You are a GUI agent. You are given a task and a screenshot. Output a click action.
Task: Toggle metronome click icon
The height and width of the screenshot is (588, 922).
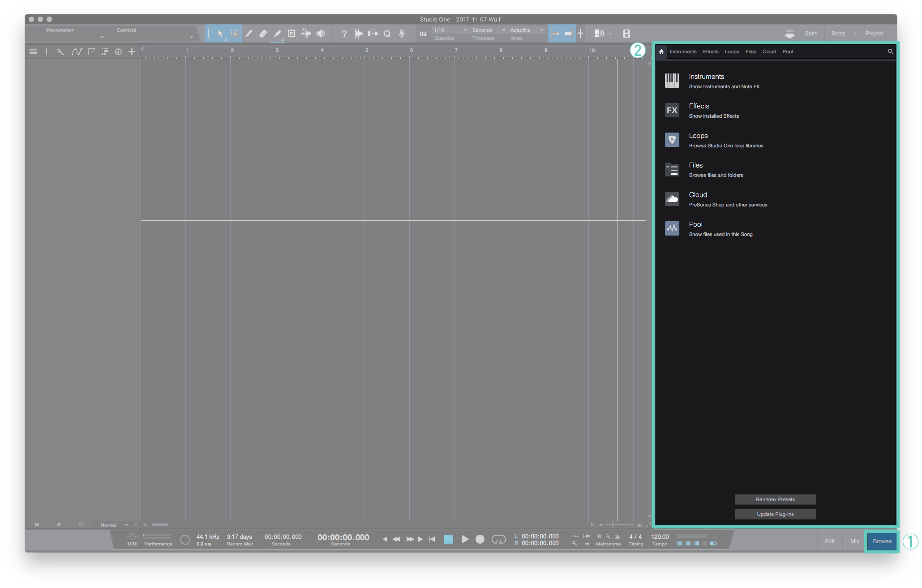point(618,536)
